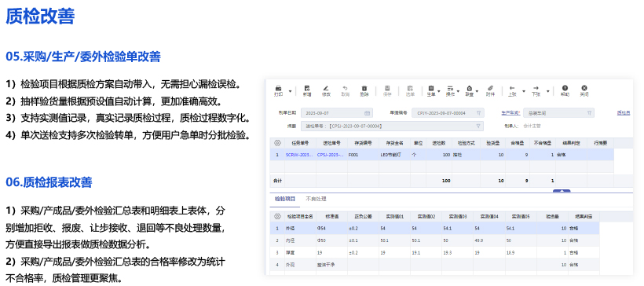Open the calendar picker in 制单日期 field
644x286 pixels.
(367, 112)
